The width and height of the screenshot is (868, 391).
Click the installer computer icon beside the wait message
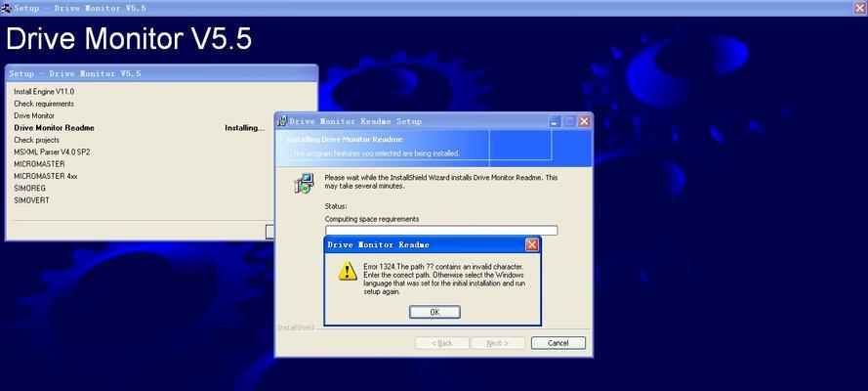(x=304, y=183)
